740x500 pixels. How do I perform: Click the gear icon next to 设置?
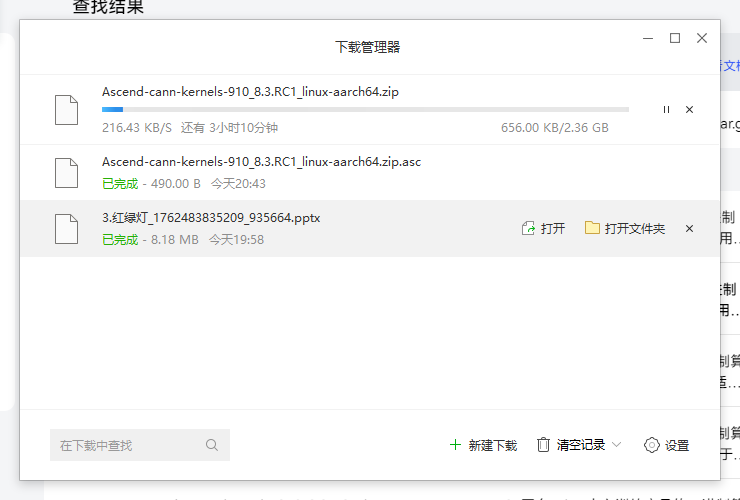(652, 445)
